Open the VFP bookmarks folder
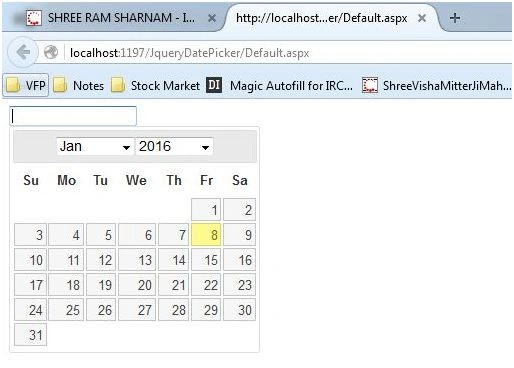Image resolution: width=514 pixels, height=368 pixels. click(x=26, y=85)
